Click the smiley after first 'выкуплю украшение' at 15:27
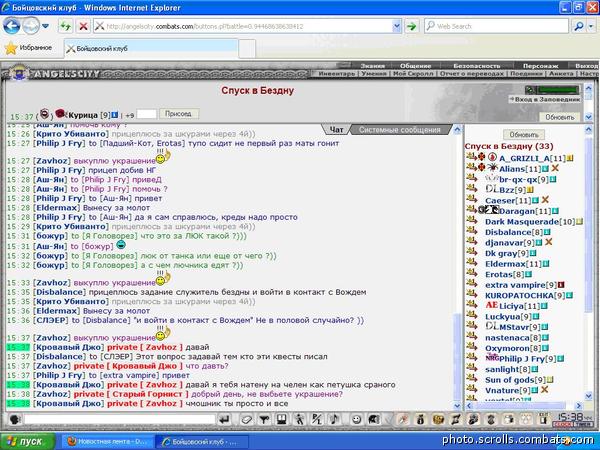 [x=163, y=157]
